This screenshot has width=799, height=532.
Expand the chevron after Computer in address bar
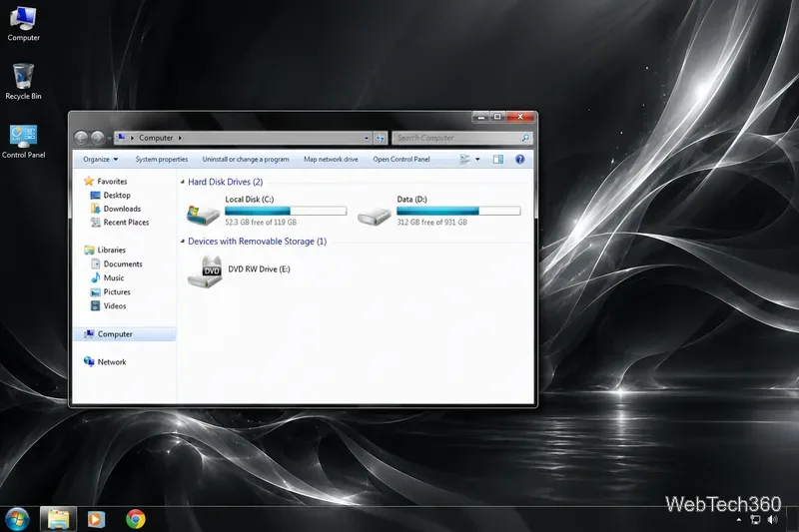pos(180,138)
